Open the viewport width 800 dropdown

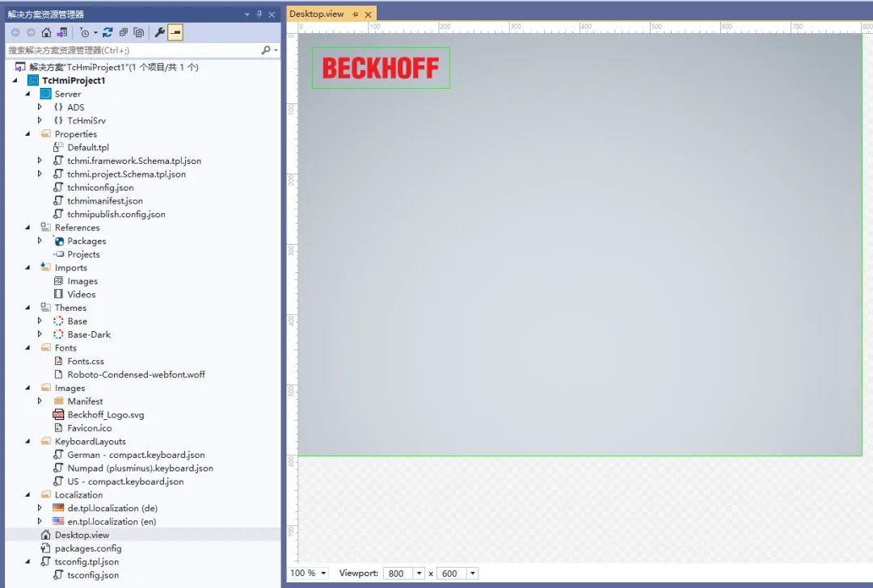pyautogui.click(x=419, y=573)
